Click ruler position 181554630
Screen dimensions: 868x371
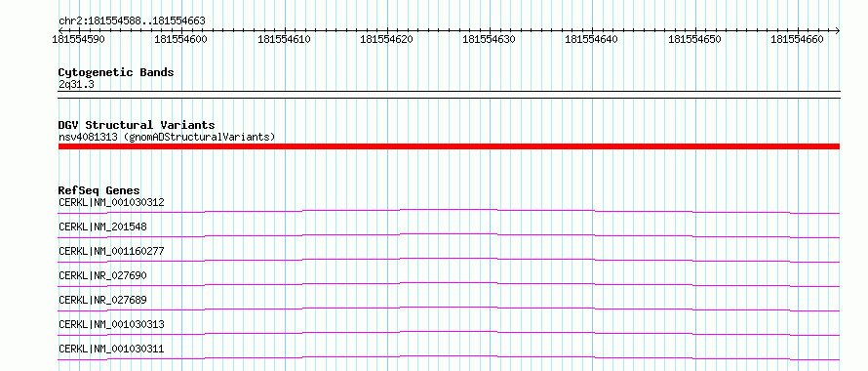(x=489, y=39)
